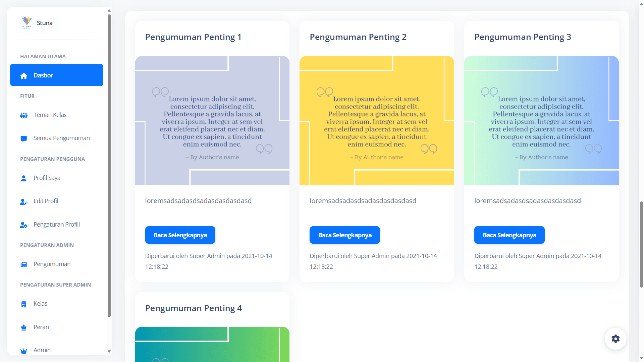Click the yellow Pengumuman Penting 2 image

pyautogui.click(x=377, y=121)
